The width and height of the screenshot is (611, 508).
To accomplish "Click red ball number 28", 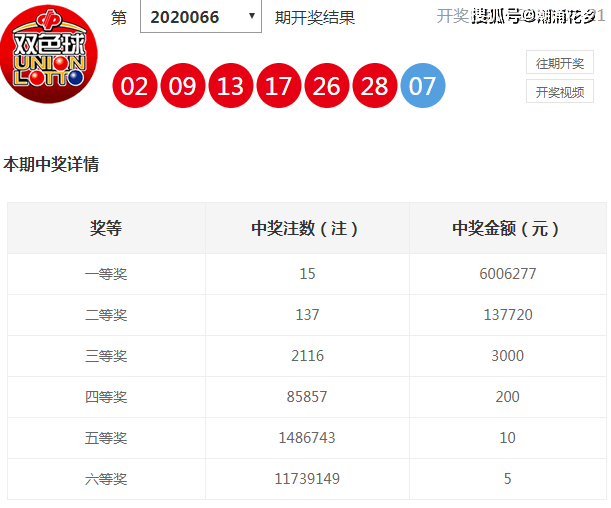I will tap(375, 86).
